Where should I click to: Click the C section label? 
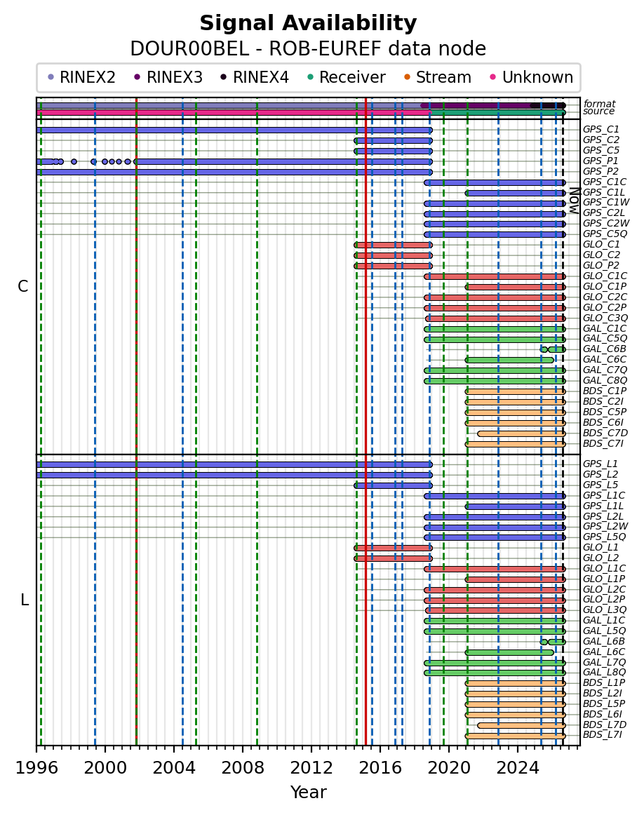23,286
